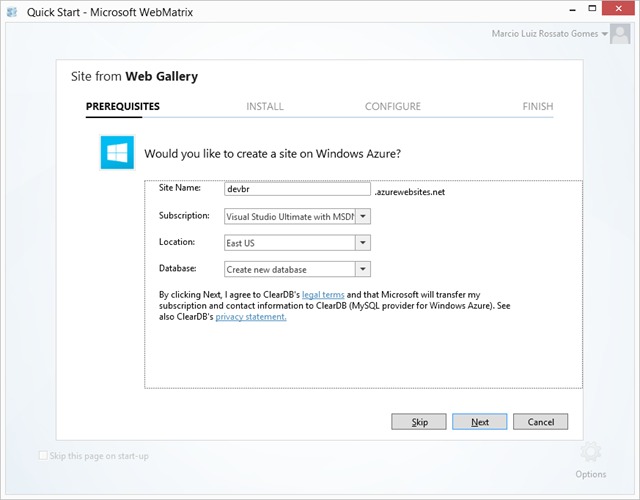Click the user avatar picture

pos(620,33)
